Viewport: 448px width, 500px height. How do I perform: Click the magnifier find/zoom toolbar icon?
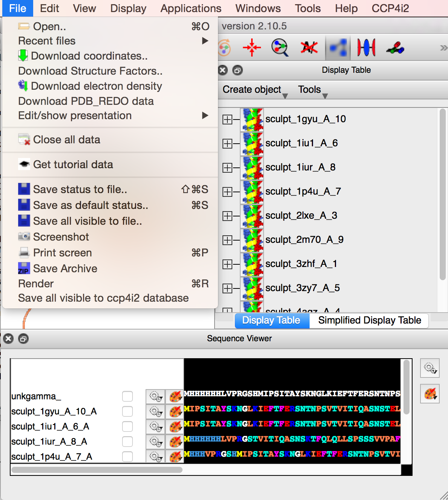(x=280, y=48)
